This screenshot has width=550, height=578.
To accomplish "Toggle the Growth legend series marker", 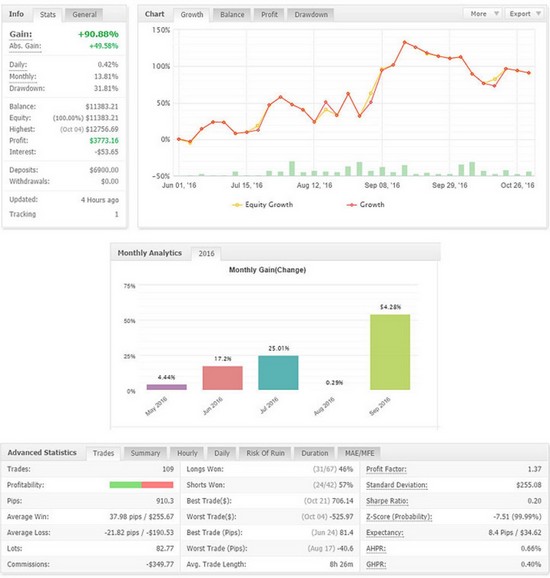I will [x=352, y=205].
